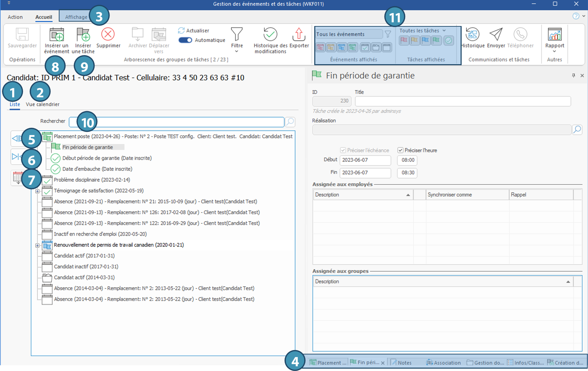Click the red Supprimer icon

tap(108, 35)
